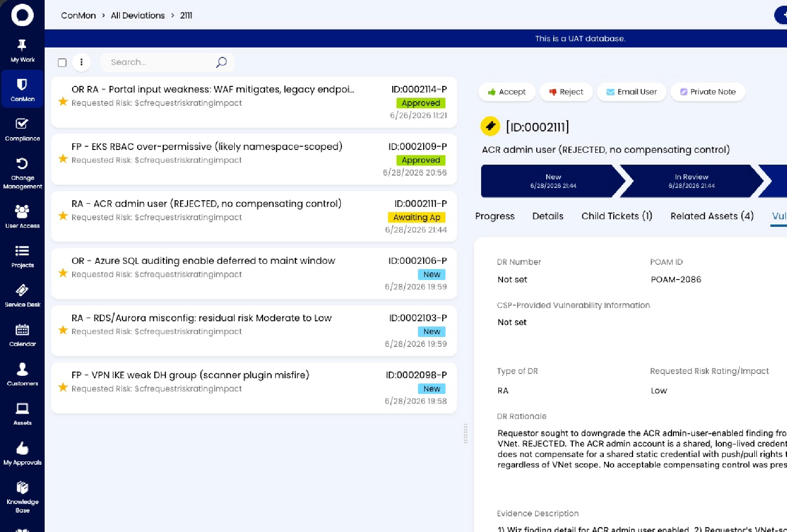Click the [ID:0002111] ticket heading
The width and height of the screenshot is (787, 532).
coord(537,127)
